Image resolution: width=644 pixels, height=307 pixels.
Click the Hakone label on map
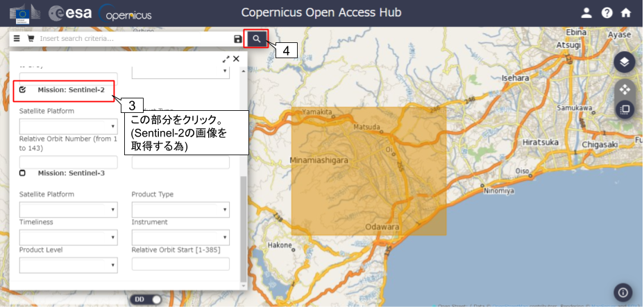[279, 245]
